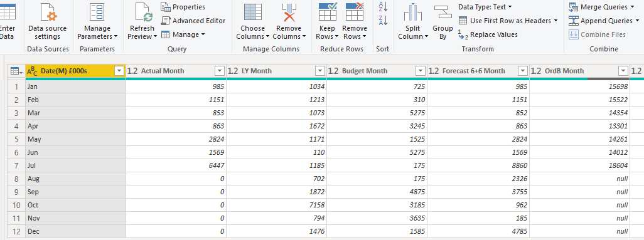The image size is (644, 240).
Task: Sort ascending A to Z
Action: point(383,6)
